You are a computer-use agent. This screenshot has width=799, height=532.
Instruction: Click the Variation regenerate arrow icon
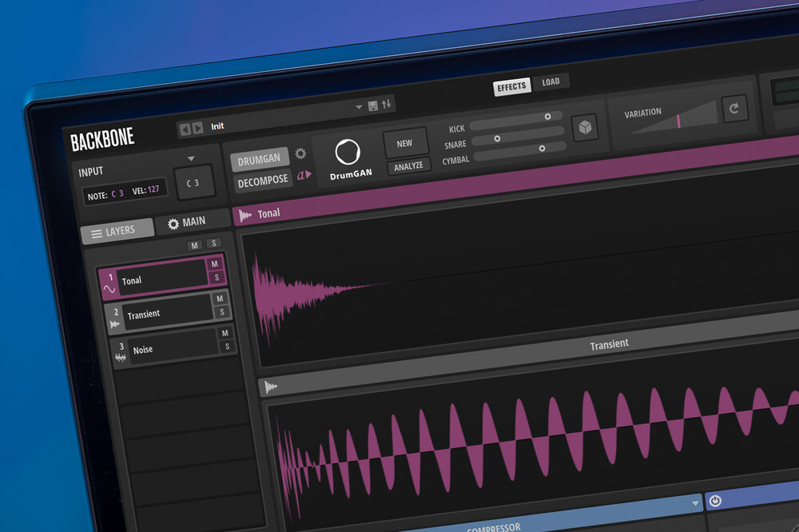[734, 109]
